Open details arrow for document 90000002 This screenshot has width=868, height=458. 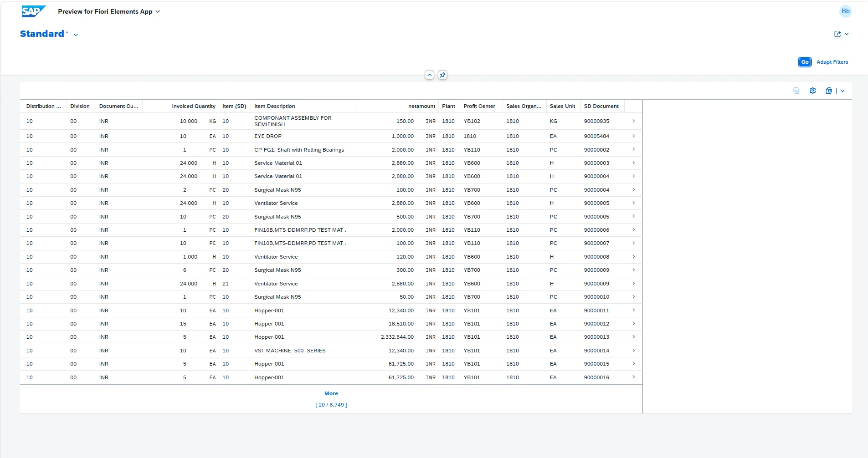point(633,150)
